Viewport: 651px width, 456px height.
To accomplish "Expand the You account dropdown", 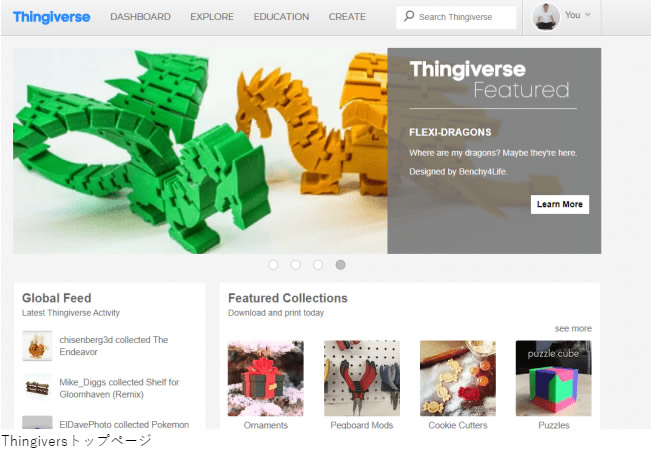I will [577, 15].
